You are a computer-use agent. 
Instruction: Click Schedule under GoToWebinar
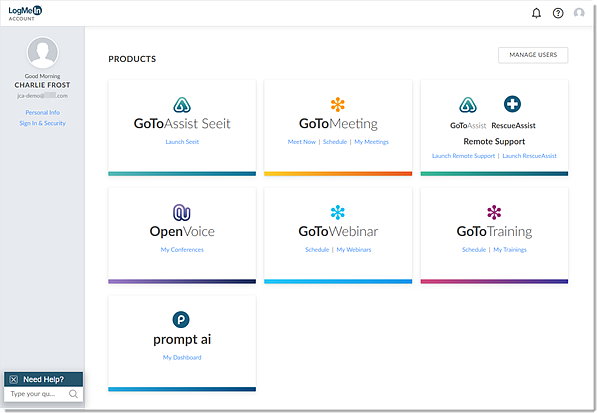pos(317,250)
